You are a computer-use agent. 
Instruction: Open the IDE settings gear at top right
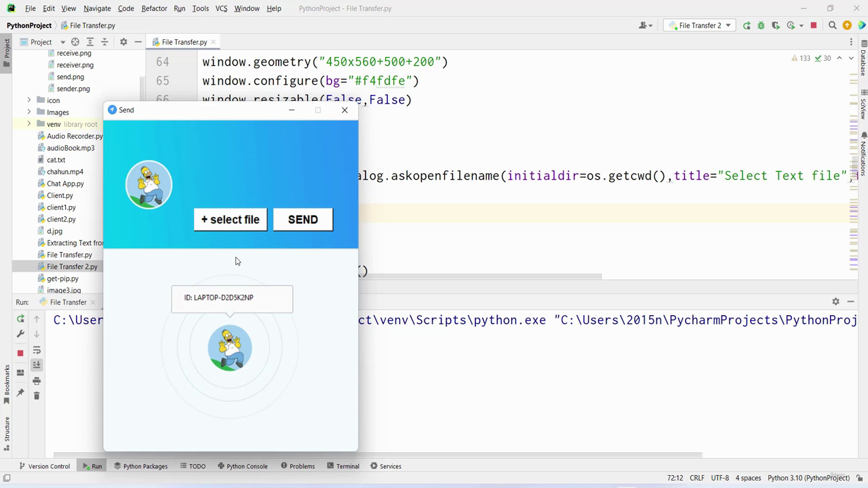tap(847, 26)
